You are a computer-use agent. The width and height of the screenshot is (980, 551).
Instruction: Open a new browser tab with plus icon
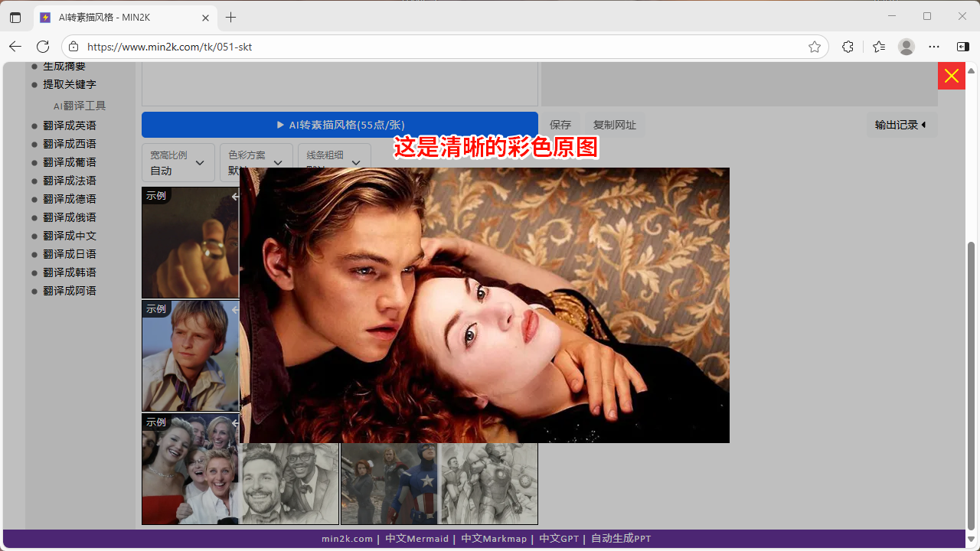(x=231, y=17)
